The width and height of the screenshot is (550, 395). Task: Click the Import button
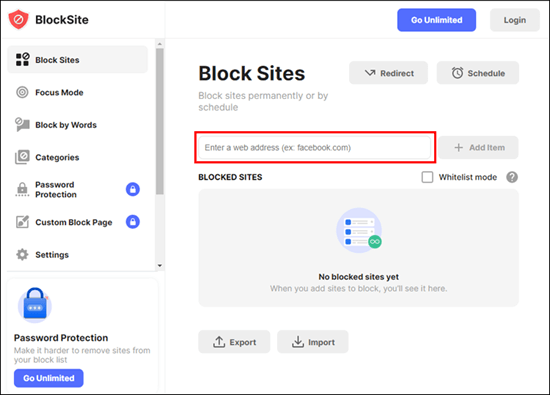click(x=313, y=342)
